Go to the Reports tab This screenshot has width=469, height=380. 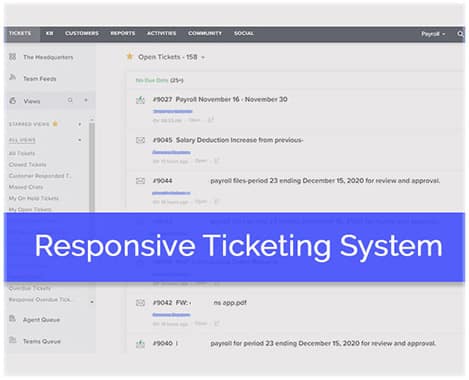pos(123,33)
